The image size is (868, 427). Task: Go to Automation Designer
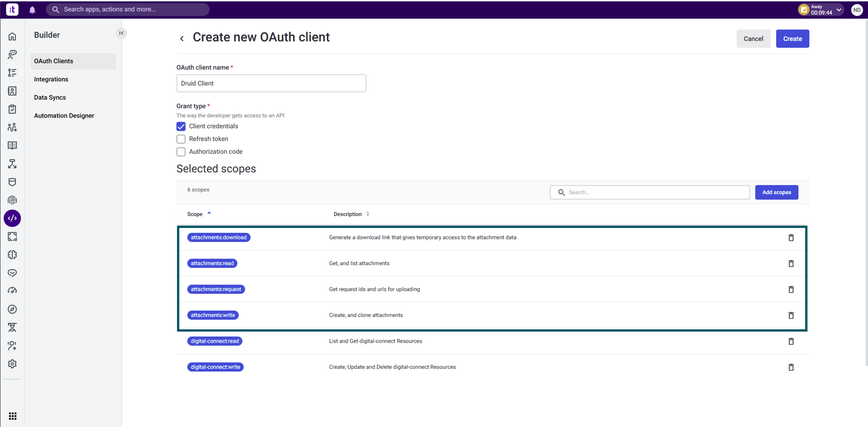64,116
